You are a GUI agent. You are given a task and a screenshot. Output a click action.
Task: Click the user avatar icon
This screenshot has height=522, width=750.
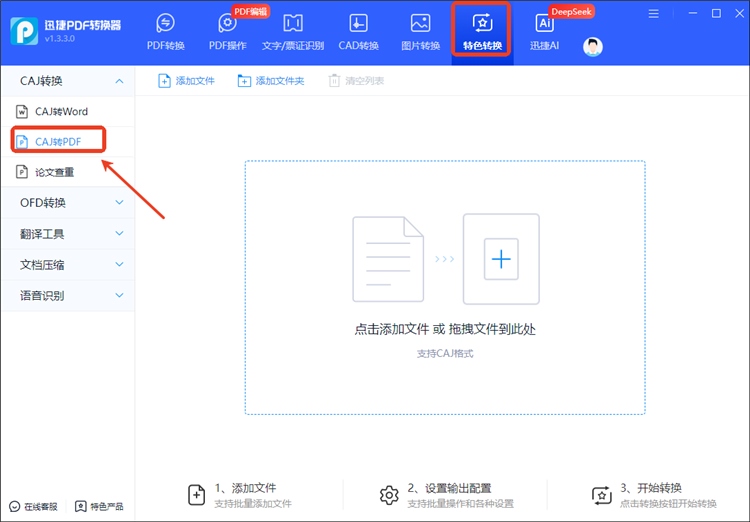pyautogui.click(x=593, y=46)
